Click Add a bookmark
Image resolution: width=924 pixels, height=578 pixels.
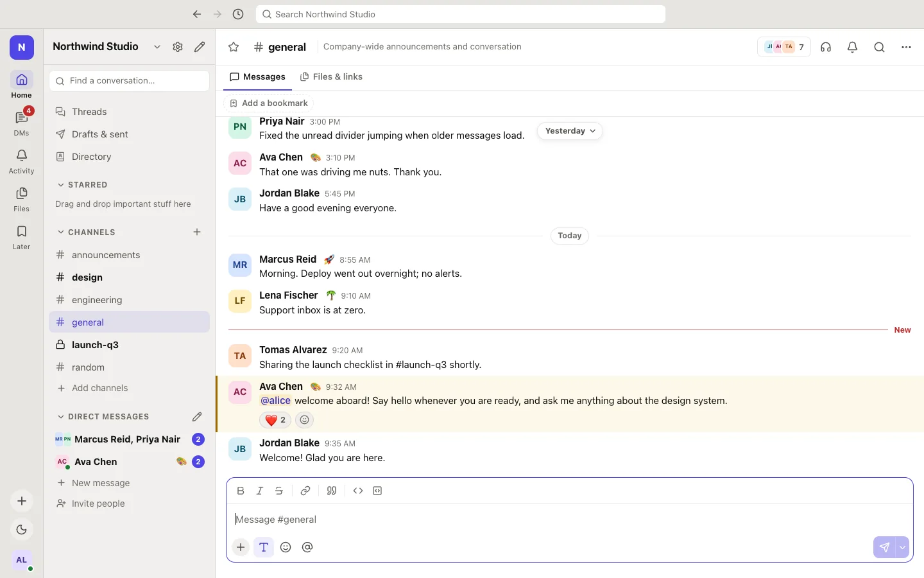[x=269, y=103]
